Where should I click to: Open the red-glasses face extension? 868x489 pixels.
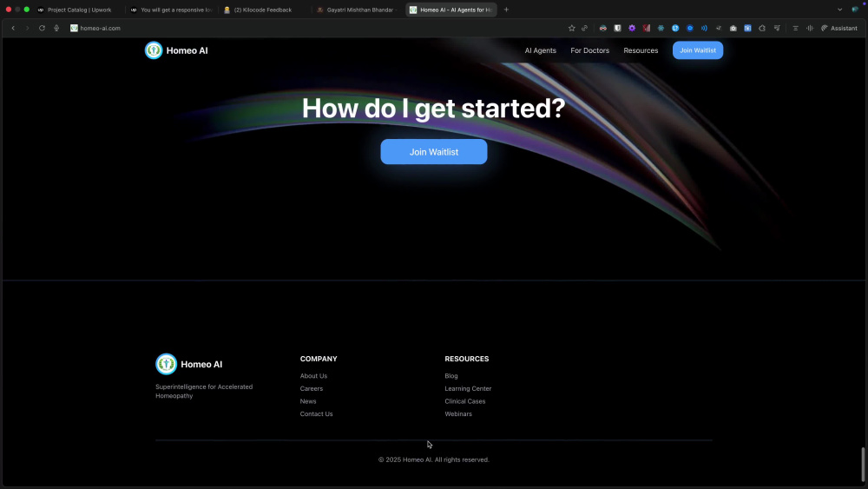point(603,28)
